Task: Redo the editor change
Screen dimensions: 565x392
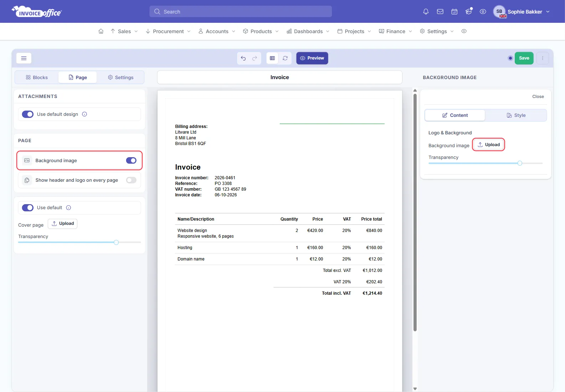Action: point(255,58)
